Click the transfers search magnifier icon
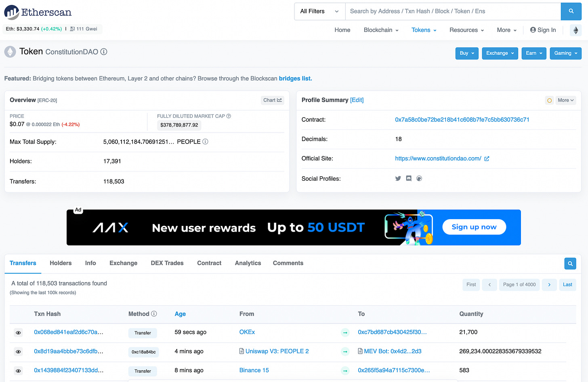588x382 pixels. point(570,264)
